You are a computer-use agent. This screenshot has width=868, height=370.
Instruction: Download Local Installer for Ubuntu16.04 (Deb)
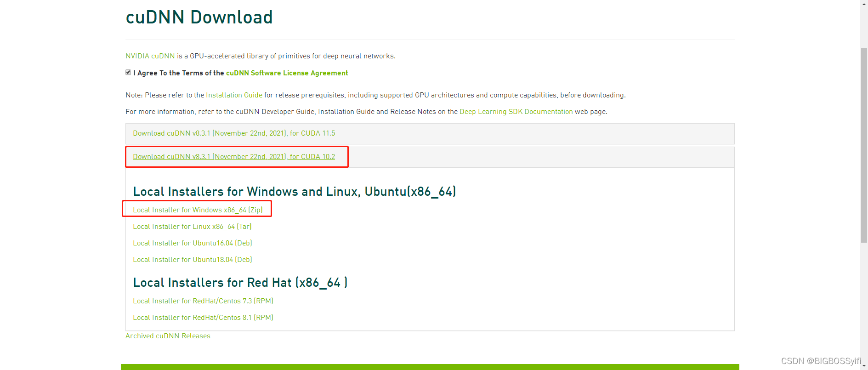click(x=193, y=243)
